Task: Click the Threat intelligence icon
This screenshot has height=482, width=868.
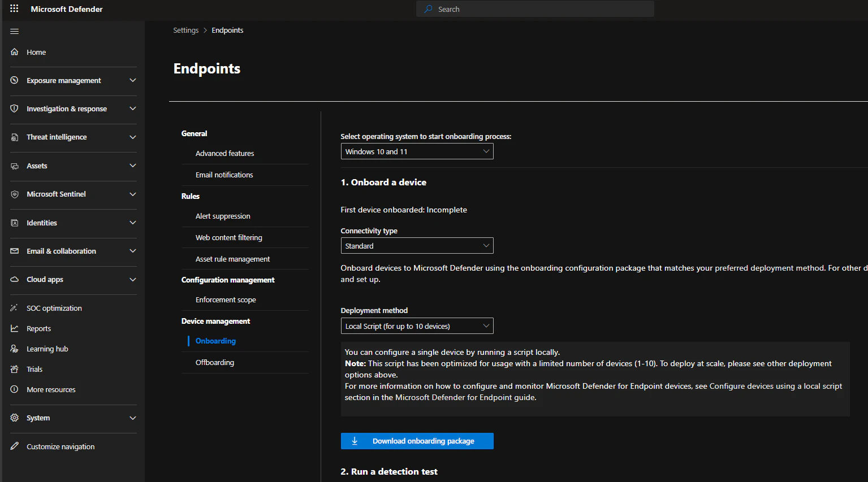Action: coord(15,137)
